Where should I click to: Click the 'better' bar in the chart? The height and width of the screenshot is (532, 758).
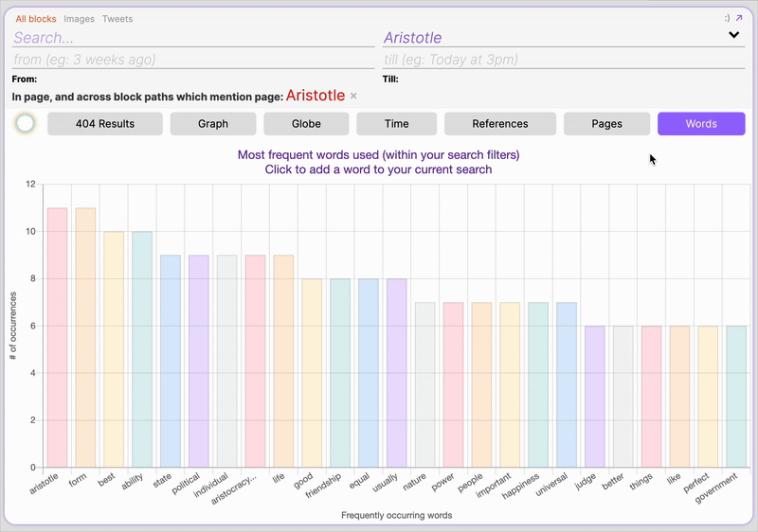pos(623,397)
